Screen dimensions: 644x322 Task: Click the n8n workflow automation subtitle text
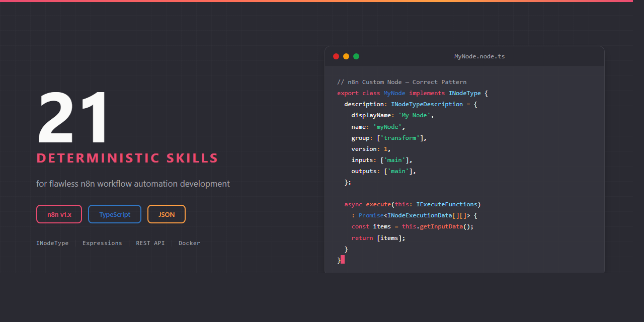133,184
